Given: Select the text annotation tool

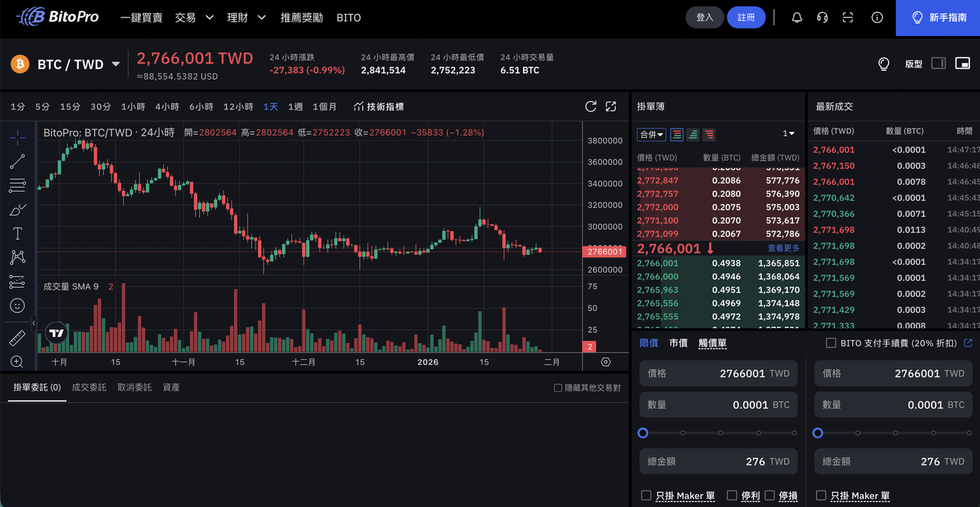Looking at the screenshot, I should coord(17,233).
